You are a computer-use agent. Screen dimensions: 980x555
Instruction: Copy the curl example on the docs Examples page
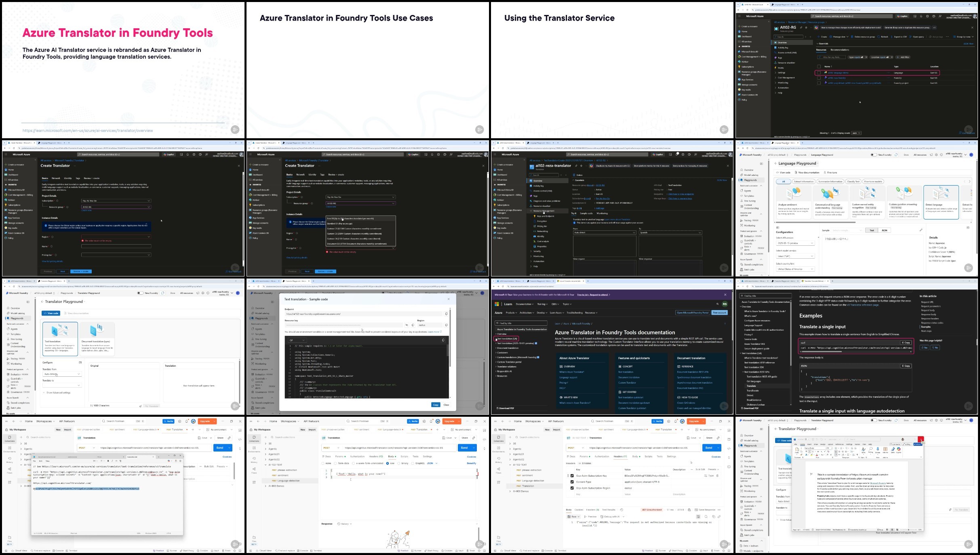(x=905, y=342)
